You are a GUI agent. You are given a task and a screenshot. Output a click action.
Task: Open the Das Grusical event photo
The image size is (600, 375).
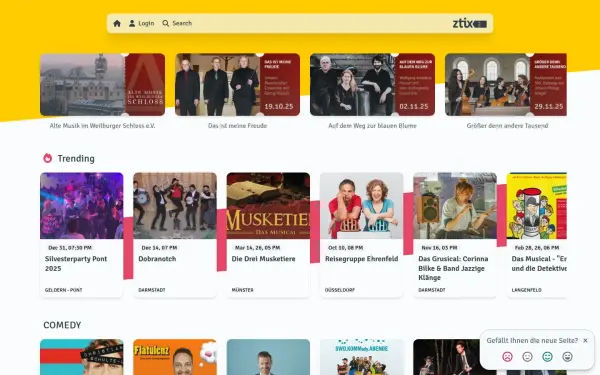coord(455,206)
